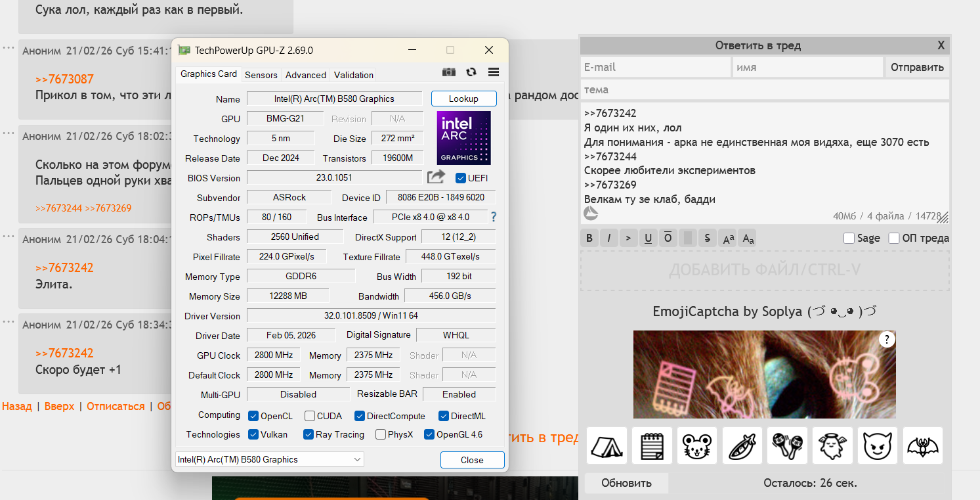Follow the Назад link
980x500 pixels.
click(x=17, y=406)
